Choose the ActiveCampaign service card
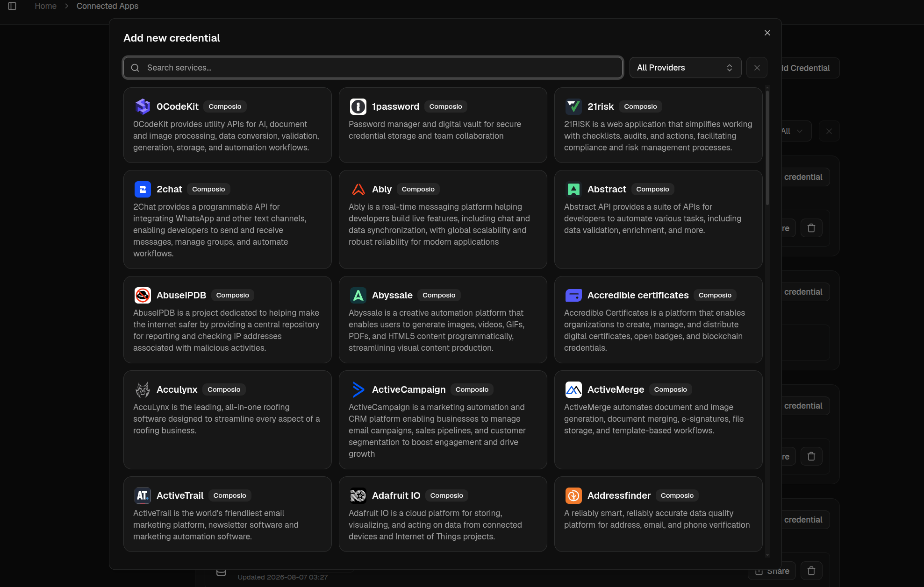924x587 pixels. click(x=443, y=420)
